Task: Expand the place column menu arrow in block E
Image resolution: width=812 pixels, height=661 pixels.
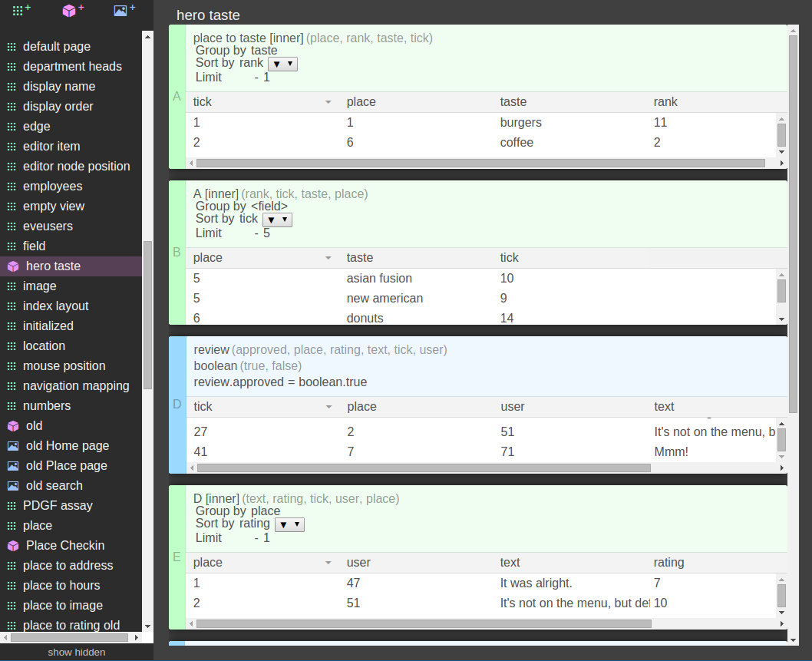Action: 328,563
